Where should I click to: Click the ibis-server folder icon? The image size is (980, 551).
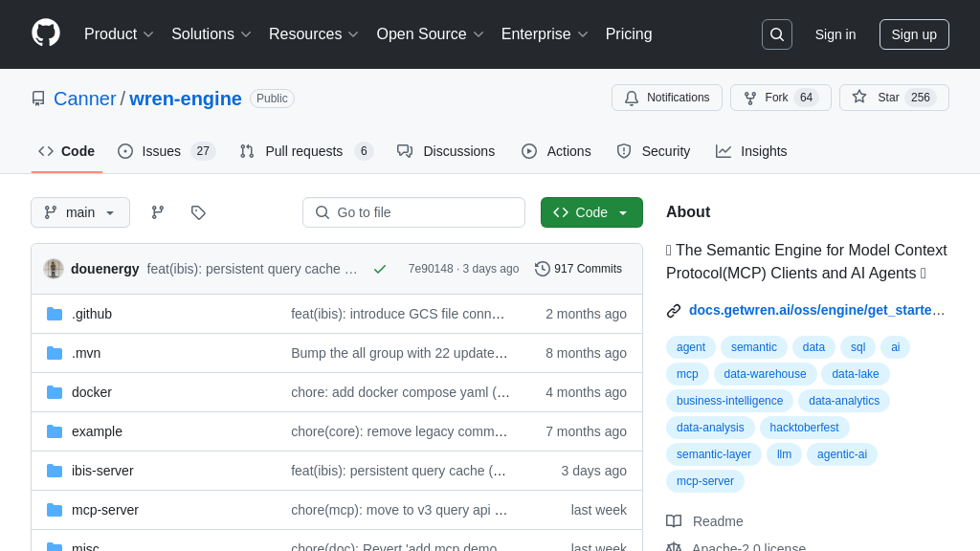pos(55,471)
